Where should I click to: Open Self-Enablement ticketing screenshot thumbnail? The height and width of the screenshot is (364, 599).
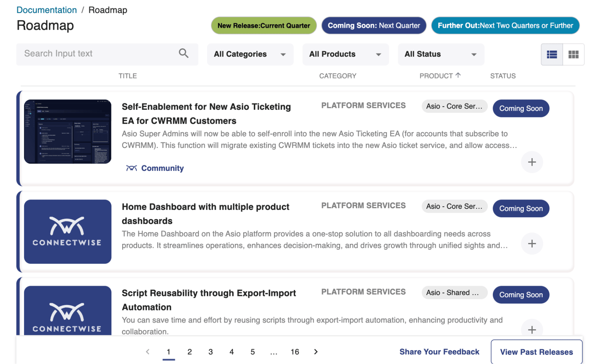click(x=68, y=132)
